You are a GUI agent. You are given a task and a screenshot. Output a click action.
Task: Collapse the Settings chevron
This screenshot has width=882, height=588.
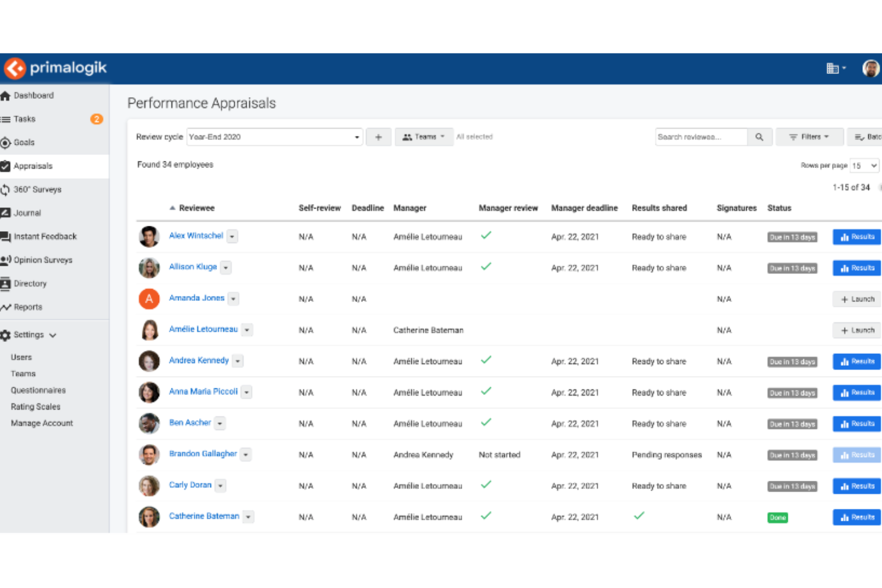[53, 335]
